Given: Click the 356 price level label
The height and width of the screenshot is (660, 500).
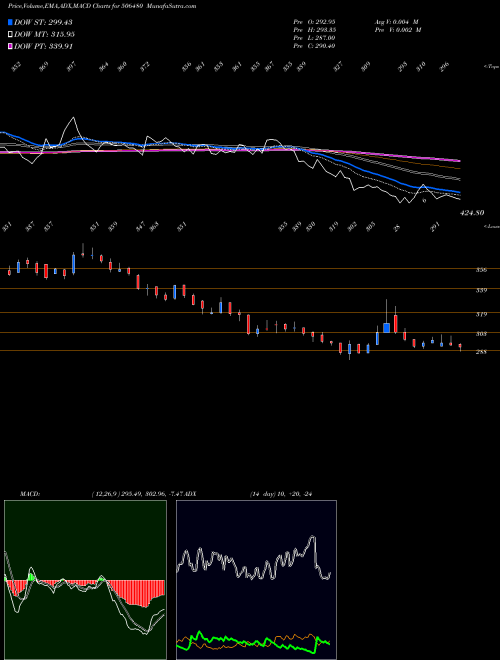Looking at the screenshot, I should [x=481, y=270].
